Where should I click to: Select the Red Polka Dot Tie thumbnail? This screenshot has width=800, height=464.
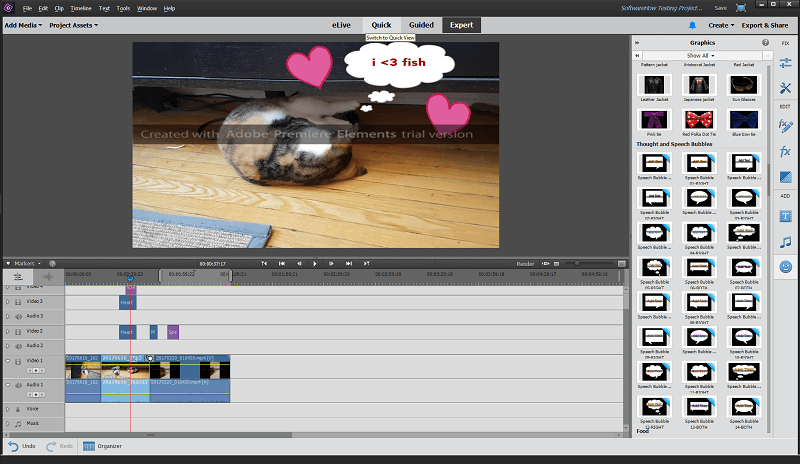(699, 120)
